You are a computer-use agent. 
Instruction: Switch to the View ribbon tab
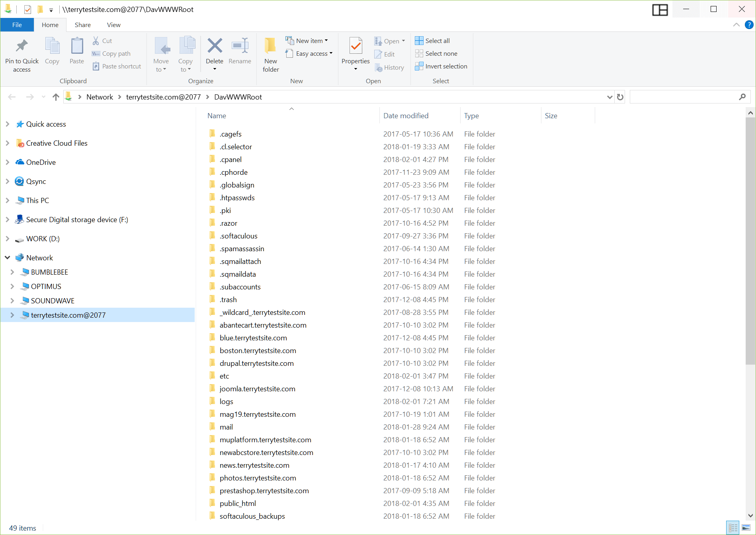point(113,25)
